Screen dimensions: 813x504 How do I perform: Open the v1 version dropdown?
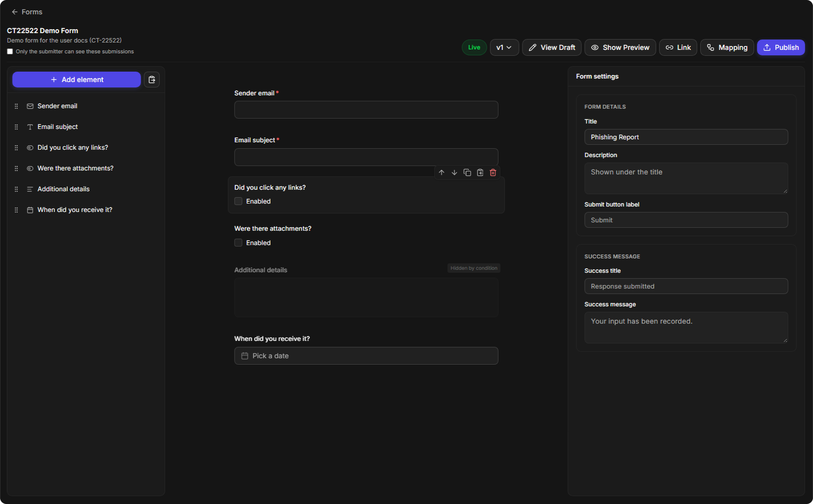504,47
